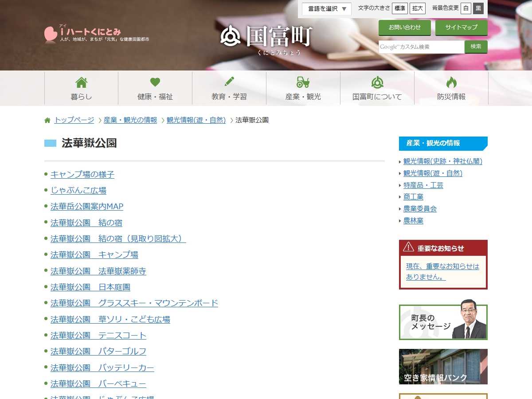Set text size to 拡大

point(418,8)
